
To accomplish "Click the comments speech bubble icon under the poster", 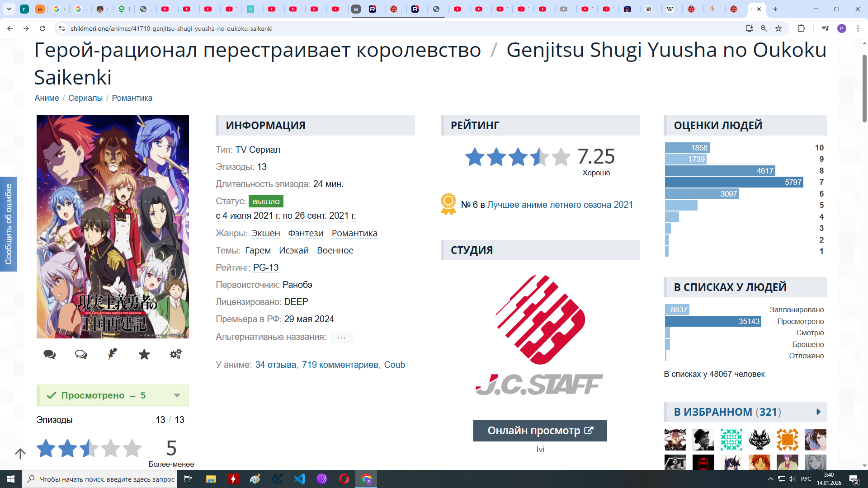I will point(50,354).
